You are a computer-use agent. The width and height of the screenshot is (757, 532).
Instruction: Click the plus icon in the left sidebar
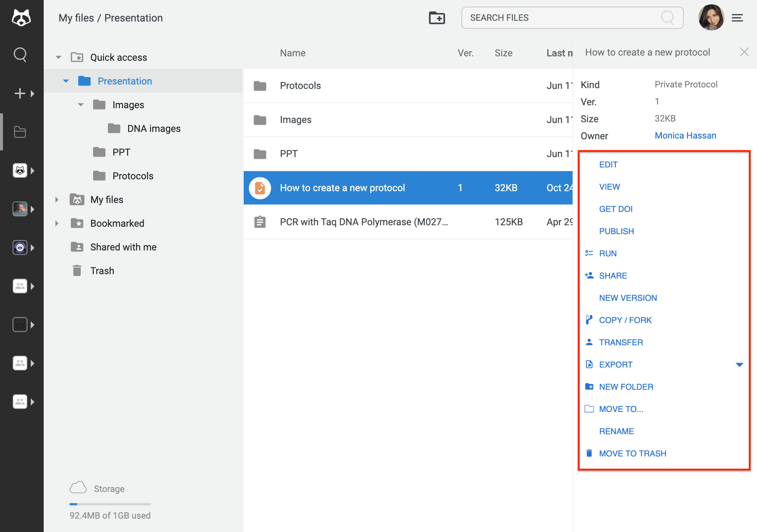pos(20,93)
